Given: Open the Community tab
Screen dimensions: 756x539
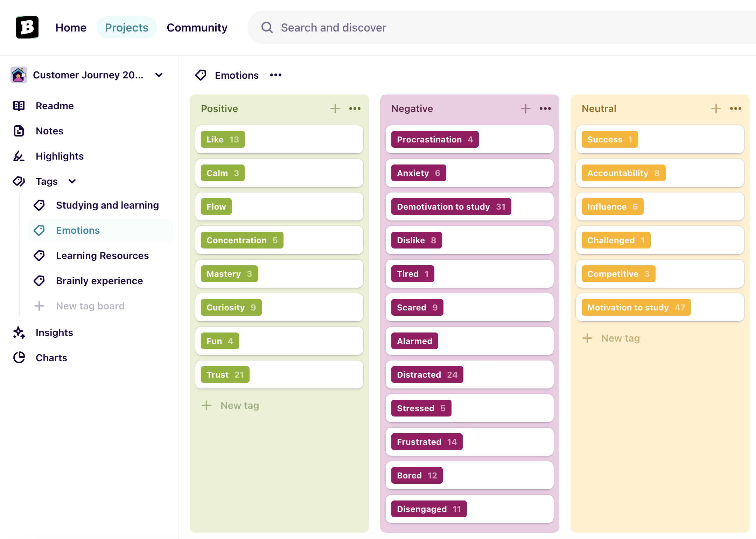Looking at the screenshot, I should pyautogui.click(x=197, y=27).
